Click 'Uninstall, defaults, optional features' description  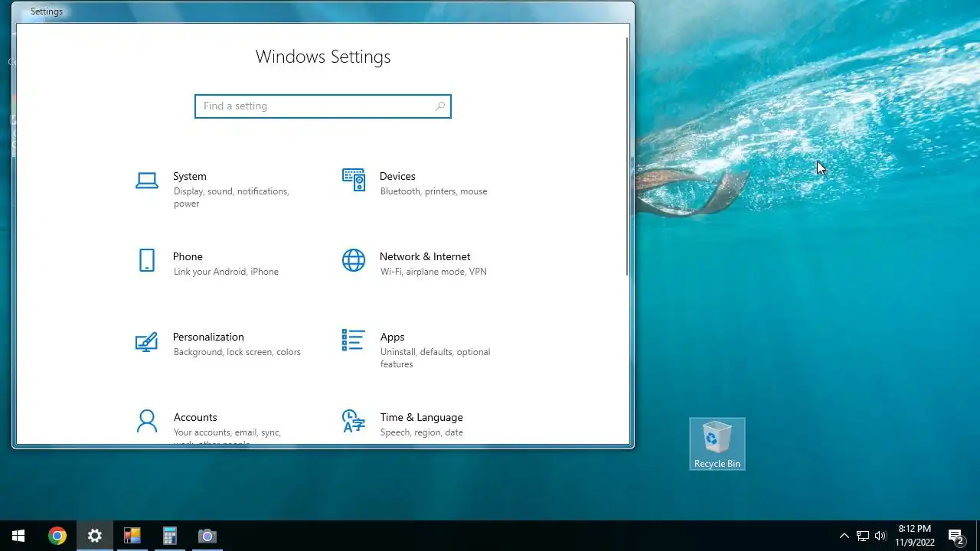pos(435,358)
